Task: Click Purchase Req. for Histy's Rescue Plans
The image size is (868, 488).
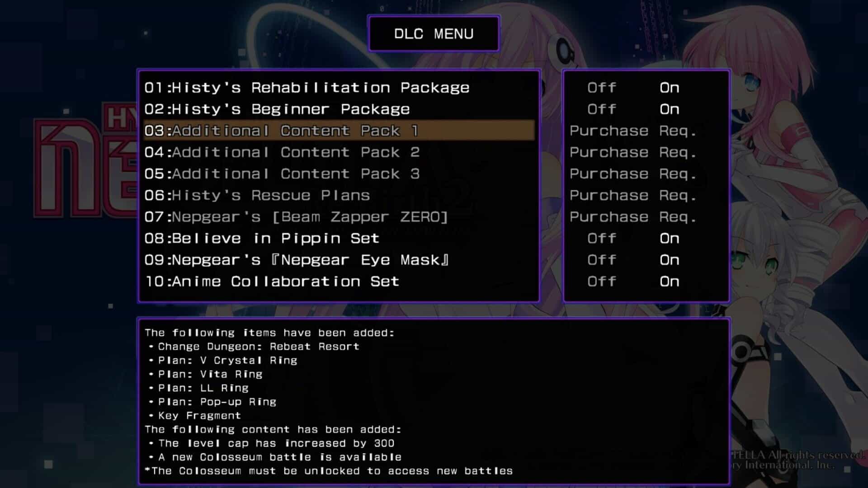Action: click(x=633, y=196)
